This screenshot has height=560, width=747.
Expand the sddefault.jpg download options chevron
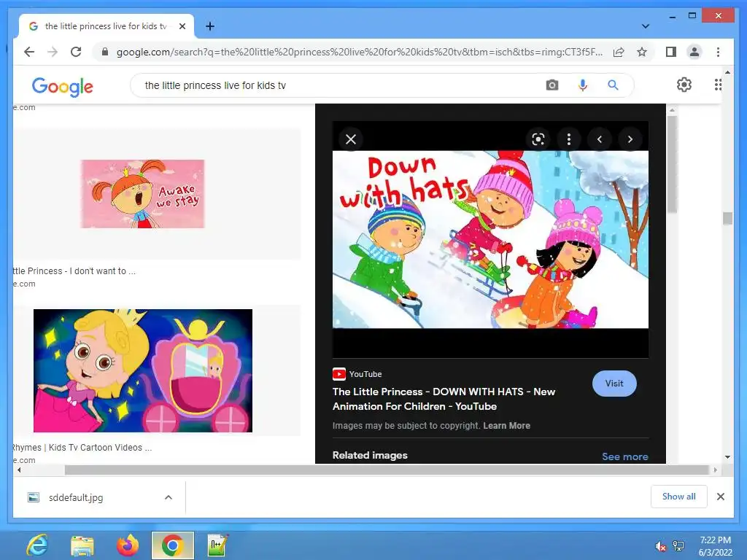[x=169, y=497]
